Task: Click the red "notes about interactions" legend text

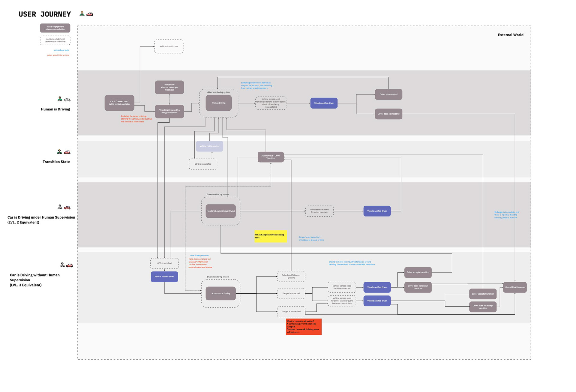Action: click(x=58, y=55)
